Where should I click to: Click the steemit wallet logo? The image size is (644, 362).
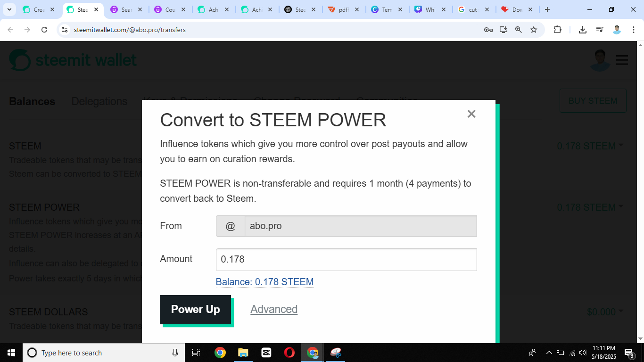[73, 60]
